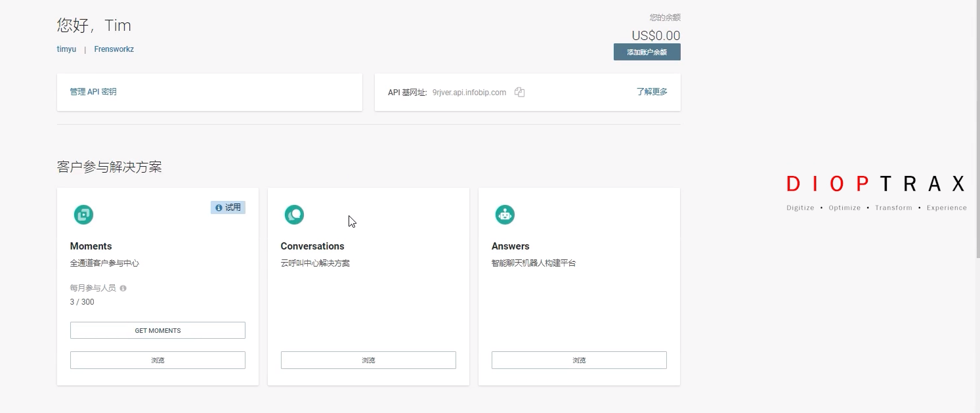Click the 您好，Tim greeting heading
980x413 pixels.
point(95,26)
